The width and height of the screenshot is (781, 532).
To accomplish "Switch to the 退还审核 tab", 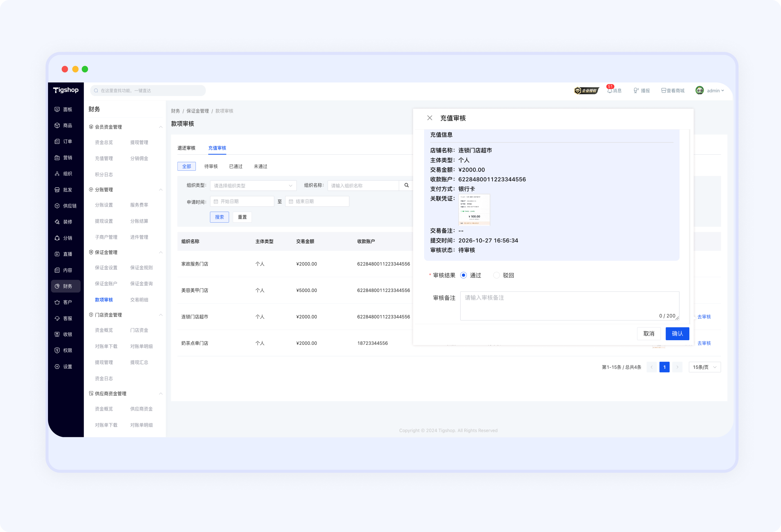I will pos(186,148).
